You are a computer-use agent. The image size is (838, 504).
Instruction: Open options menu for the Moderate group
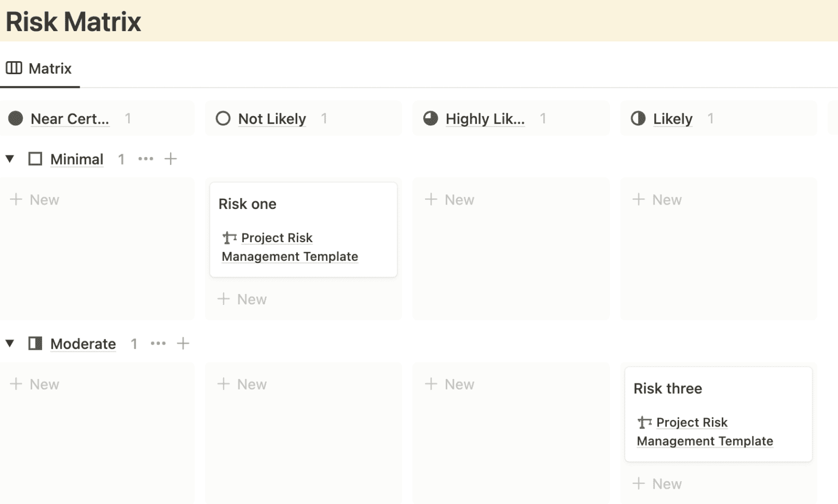(158, 344)
